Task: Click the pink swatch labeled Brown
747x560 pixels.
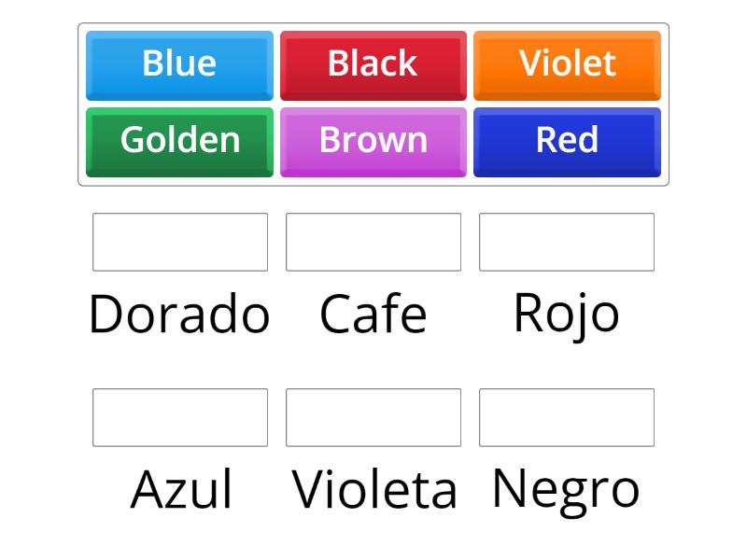Action: (x=373, y=141)
